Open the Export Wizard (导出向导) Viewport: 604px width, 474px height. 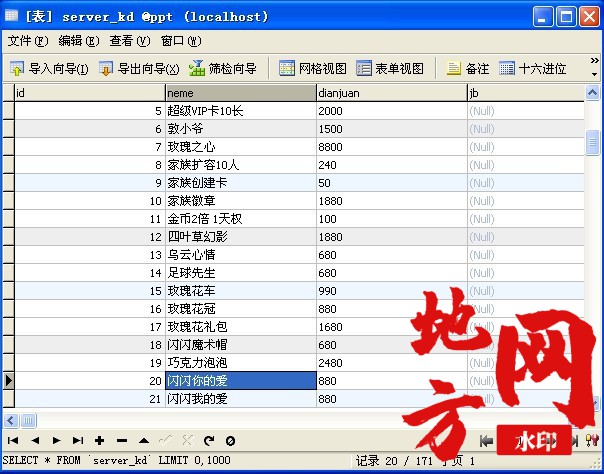[x=139, y=69]
